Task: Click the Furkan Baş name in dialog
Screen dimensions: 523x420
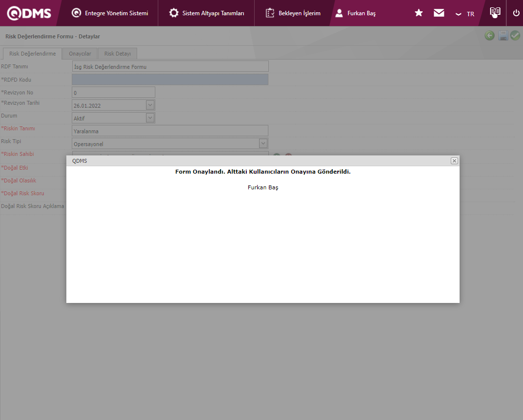Action: coord(263,187)
